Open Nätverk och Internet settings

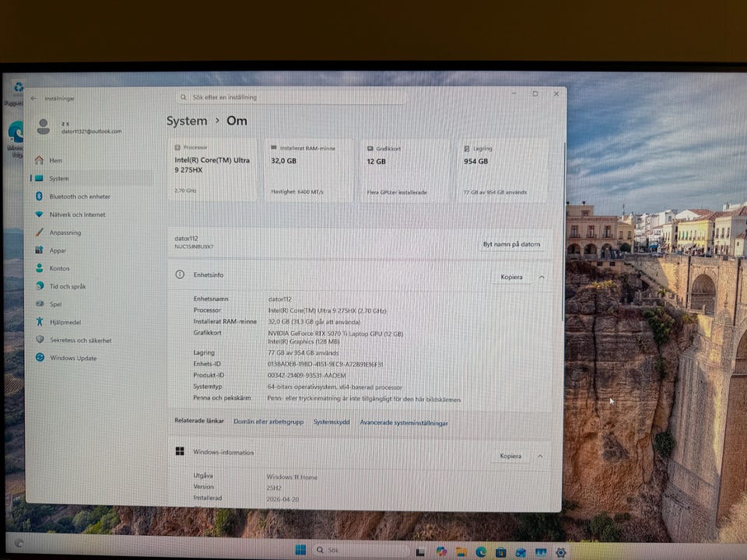77,215
